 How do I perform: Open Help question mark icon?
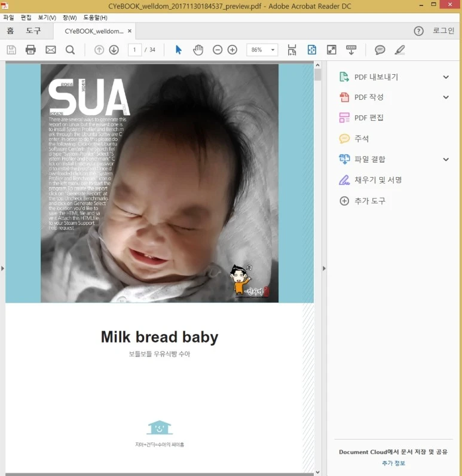(x=418, y=31)
